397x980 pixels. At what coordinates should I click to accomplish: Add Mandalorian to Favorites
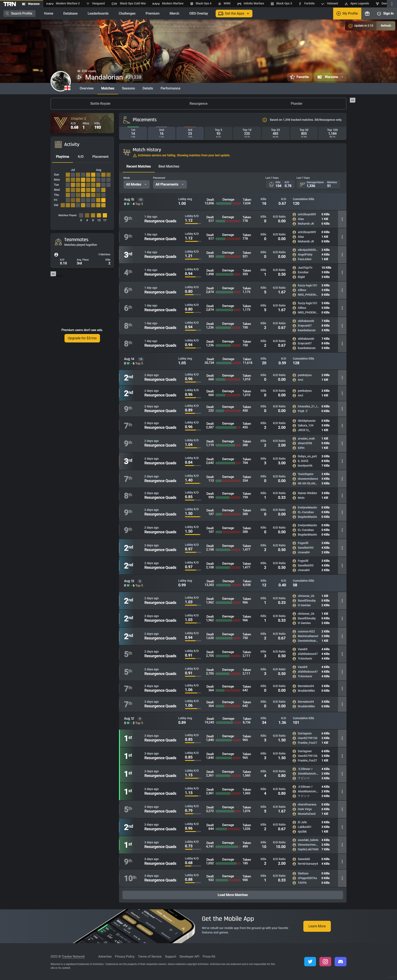tap(299, 77)
